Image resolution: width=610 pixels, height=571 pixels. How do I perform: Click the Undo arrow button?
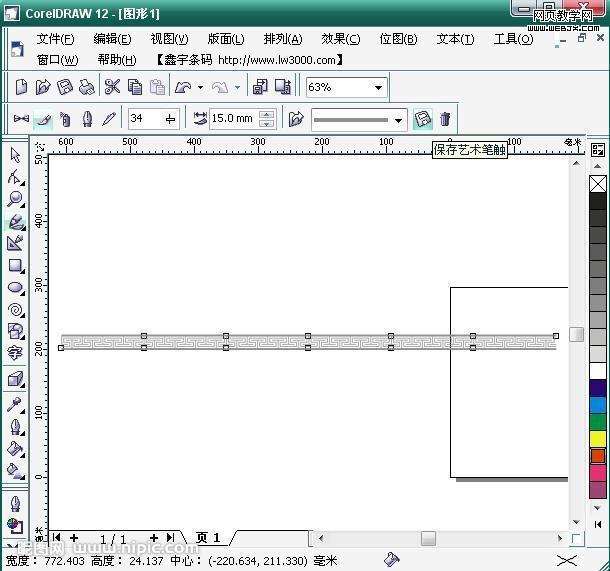tap(183, 87)
